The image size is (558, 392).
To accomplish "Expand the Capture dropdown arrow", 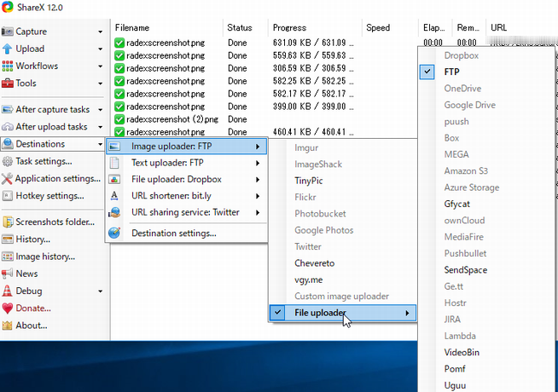I will point(101,32).
